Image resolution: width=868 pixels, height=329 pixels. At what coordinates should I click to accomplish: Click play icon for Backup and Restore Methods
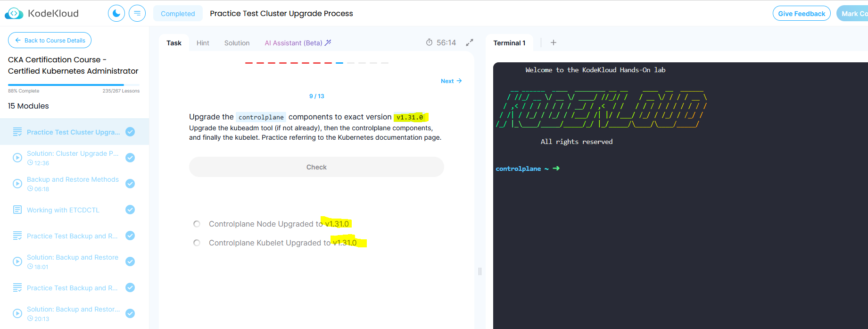click(x=17, y=184)
